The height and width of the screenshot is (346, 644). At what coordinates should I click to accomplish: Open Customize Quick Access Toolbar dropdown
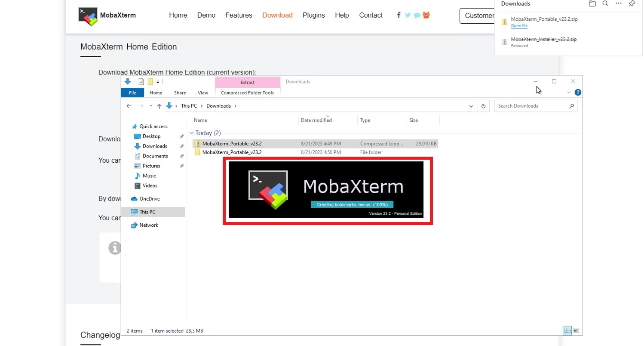pyautogui.click(x=158, y=82)
